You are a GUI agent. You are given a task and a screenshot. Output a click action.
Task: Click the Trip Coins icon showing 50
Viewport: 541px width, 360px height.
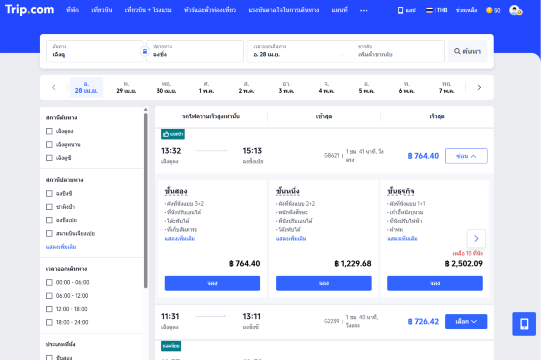click(493, 10)
